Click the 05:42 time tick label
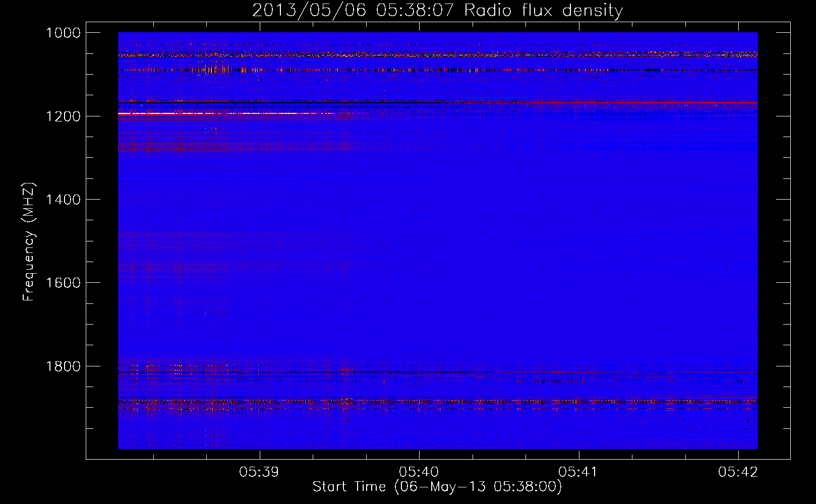 point(738,472)
